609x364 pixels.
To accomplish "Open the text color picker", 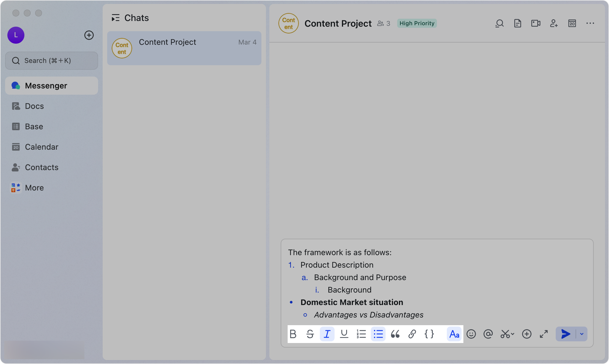I will click(x=454, y=334).
